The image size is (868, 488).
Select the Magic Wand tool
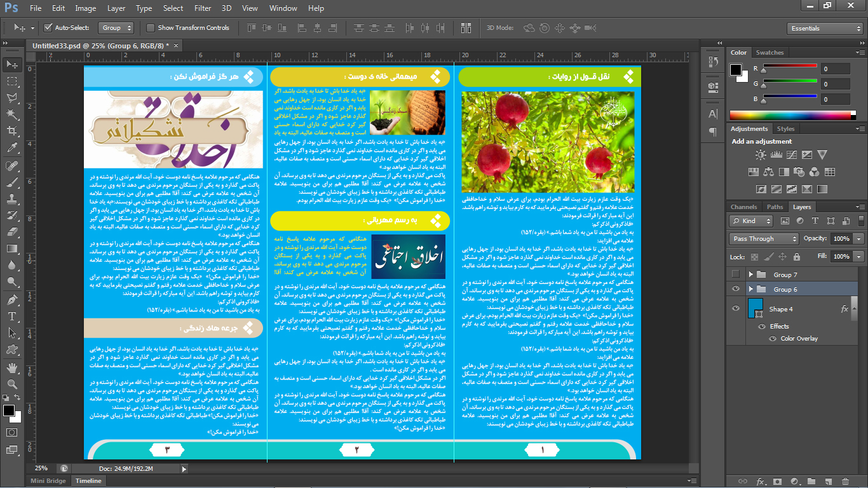(x=11, y=114)
